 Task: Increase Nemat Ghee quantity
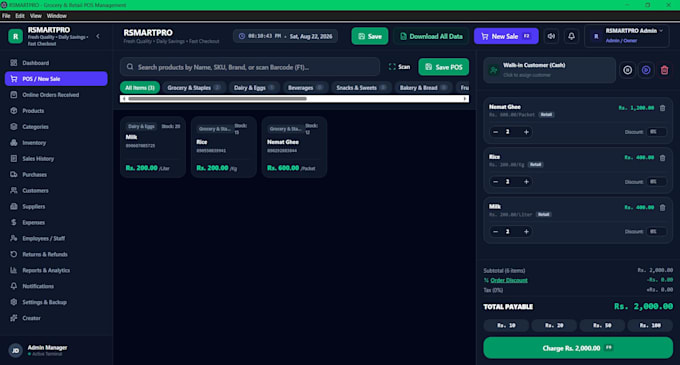526,132
